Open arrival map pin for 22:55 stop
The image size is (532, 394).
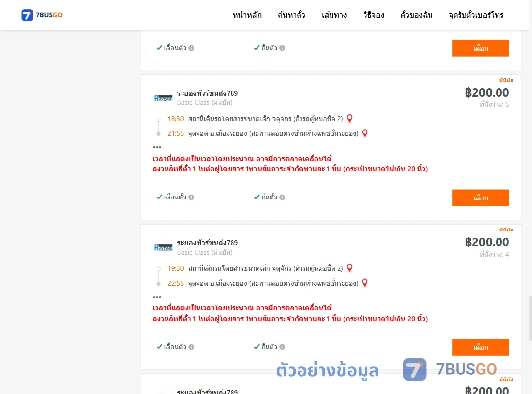(365, 283)
